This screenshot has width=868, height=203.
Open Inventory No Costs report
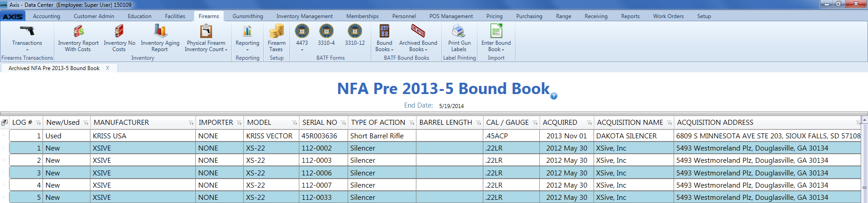(x=119, y=38)
